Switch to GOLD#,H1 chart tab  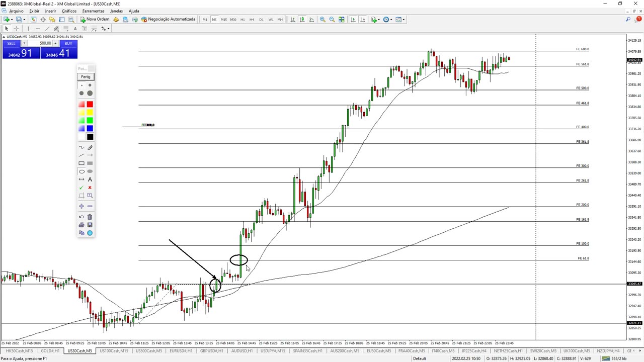click(50, 351)
